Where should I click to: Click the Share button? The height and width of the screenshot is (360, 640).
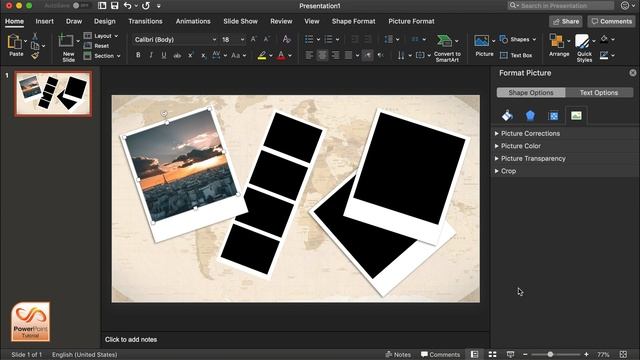click(565, 21)
